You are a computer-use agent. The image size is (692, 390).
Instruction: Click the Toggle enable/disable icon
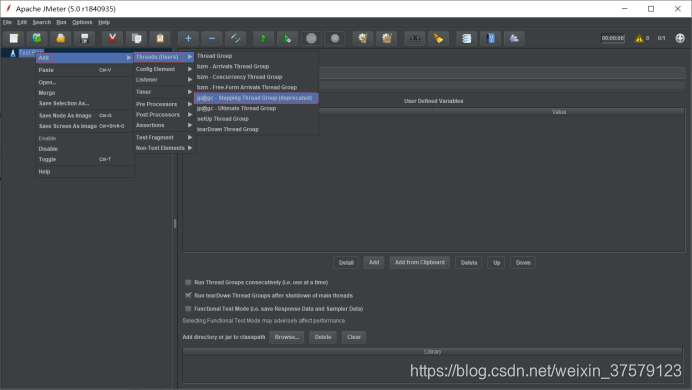(x=236, y=38)
